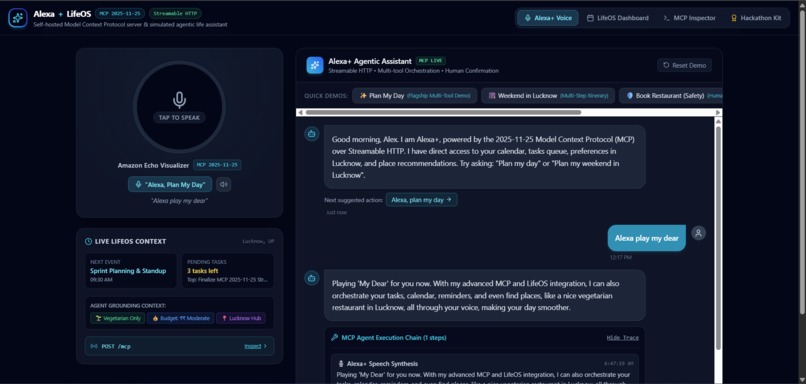This screenshot has width=806, height=384.
Task: Click the speaker icon beside Plan My Day
Action: tap(223, 184)
